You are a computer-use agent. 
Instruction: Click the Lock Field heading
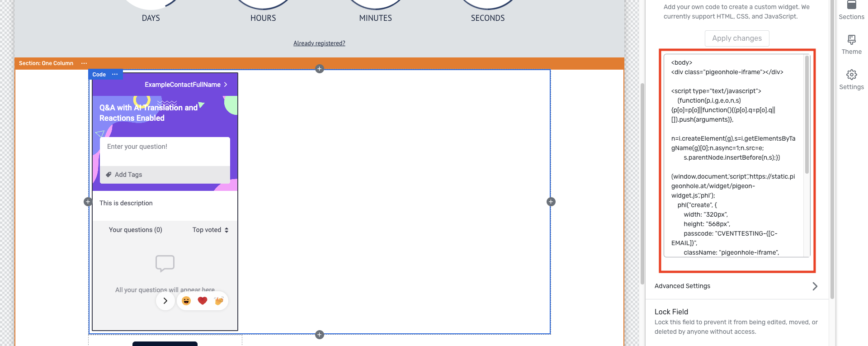pyautogui.click(x=671, y=312)
